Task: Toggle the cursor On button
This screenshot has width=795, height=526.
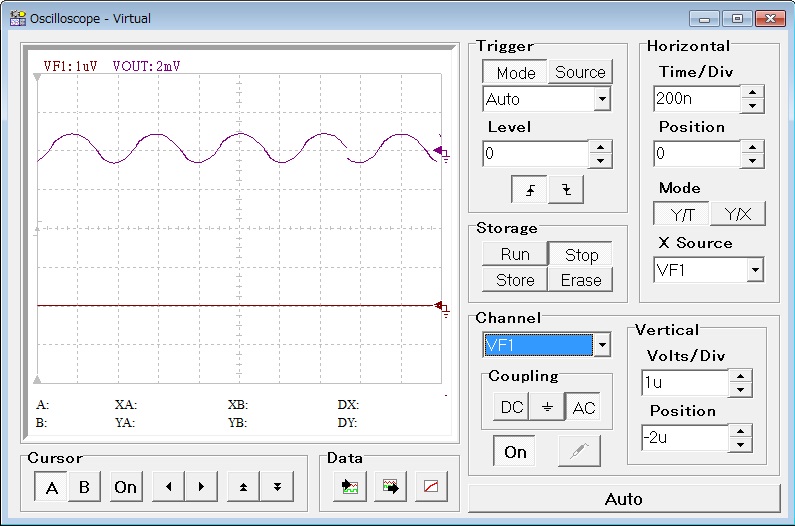Action: coord(125,487)
